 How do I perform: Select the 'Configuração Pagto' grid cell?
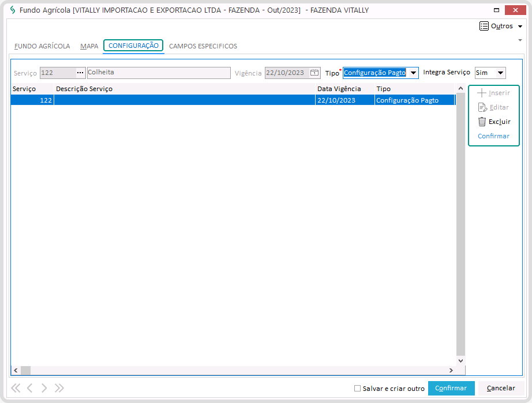[x=415, y=100]
